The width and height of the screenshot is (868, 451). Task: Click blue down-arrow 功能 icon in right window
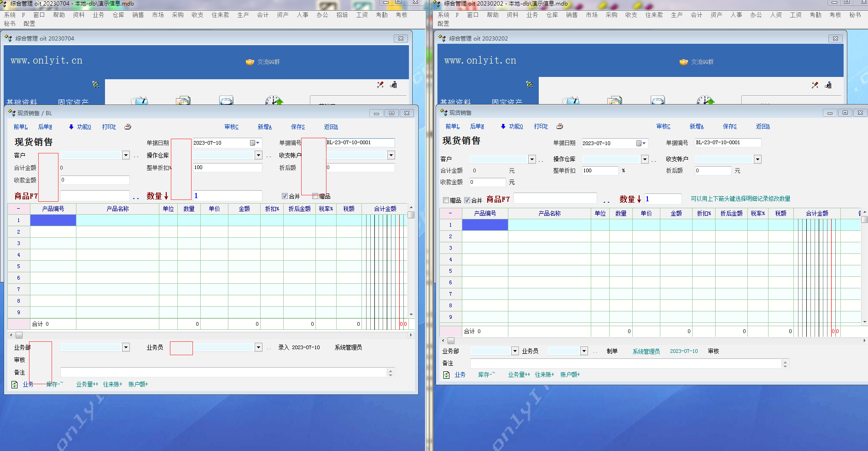[503, 126]
